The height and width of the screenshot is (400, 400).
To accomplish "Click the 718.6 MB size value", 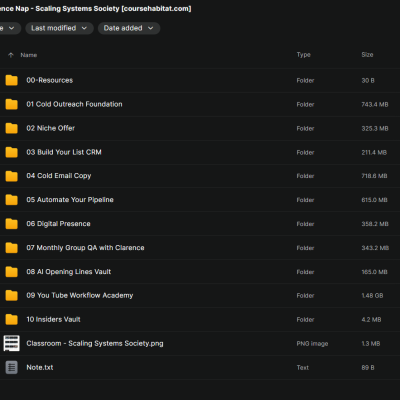I will click(x=374, y=176).
